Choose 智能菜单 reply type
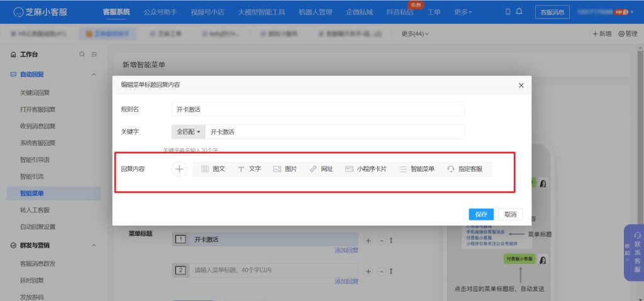This screenshot has width=644, height=301. click(417, 169)
